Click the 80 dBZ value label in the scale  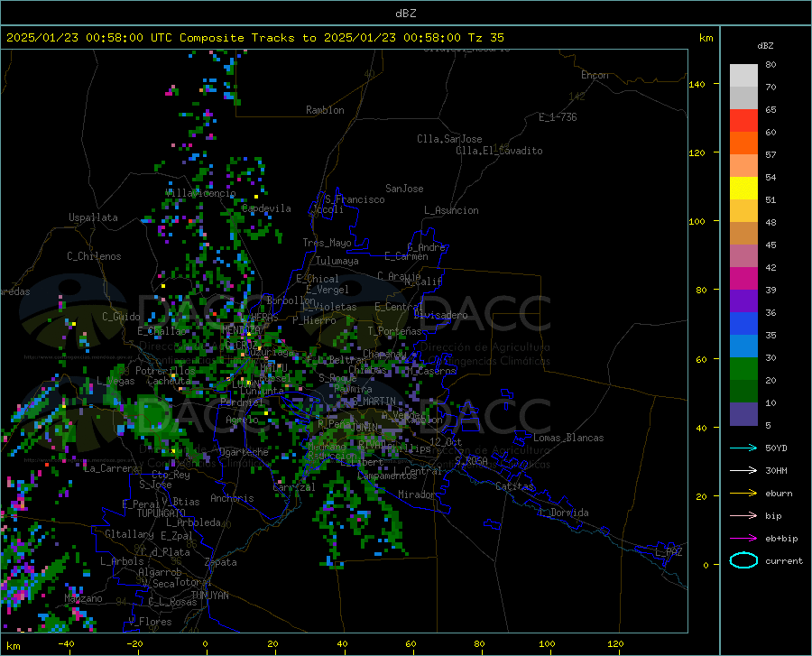(x=770, y=65)
